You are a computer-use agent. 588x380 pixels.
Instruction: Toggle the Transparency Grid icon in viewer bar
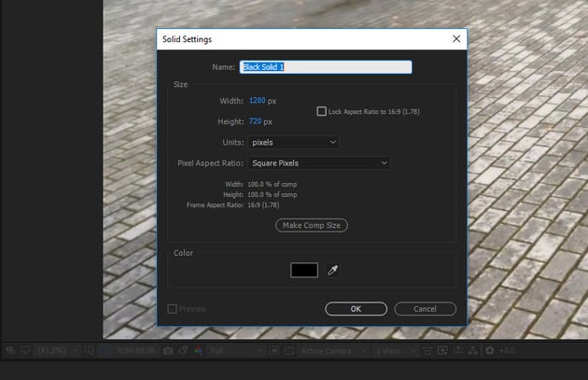(288, 351)
